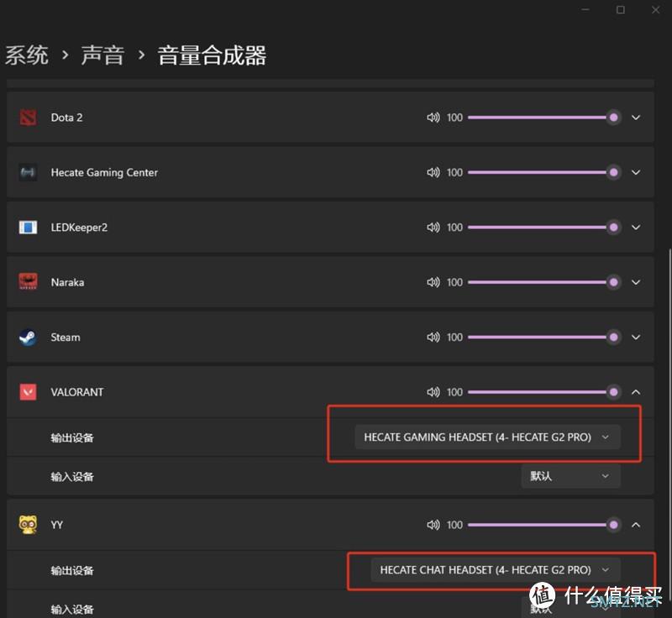Expand the LEDKeeper2 row chevron
Screen dimensions: 672x618
click(636, 227)
